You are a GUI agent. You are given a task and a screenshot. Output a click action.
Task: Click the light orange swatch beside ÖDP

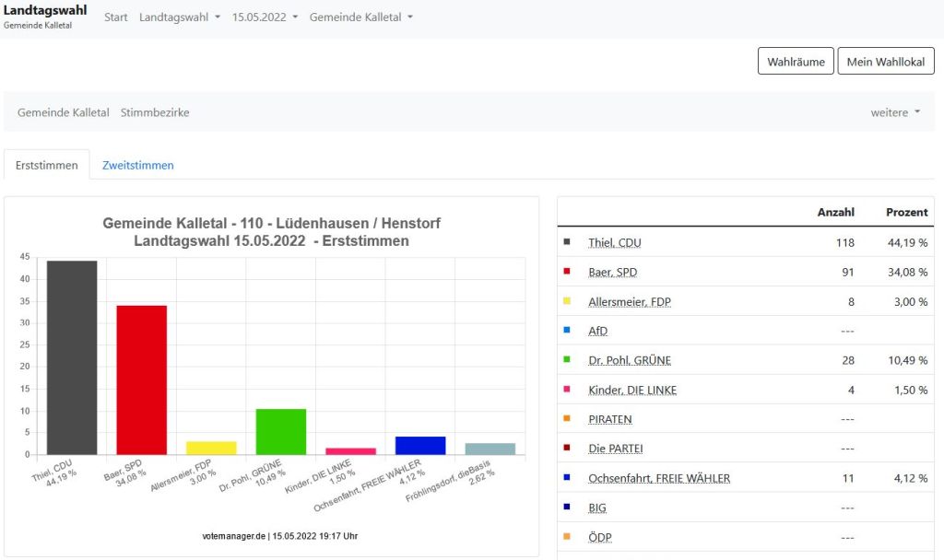click(567, 536)
